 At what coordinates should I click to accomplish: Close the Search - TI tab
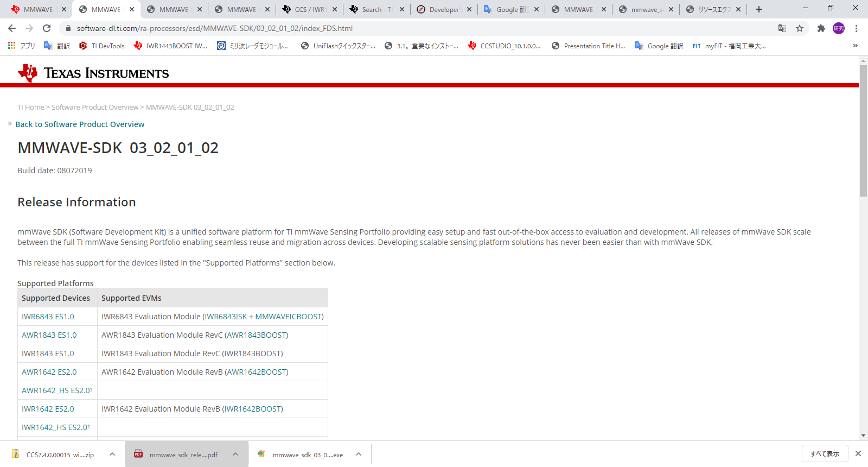402,9
